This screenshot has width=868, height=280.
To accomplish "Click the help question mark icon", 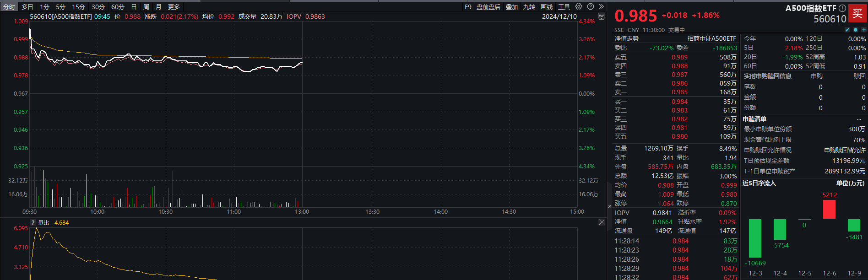I will click(591, 7).
